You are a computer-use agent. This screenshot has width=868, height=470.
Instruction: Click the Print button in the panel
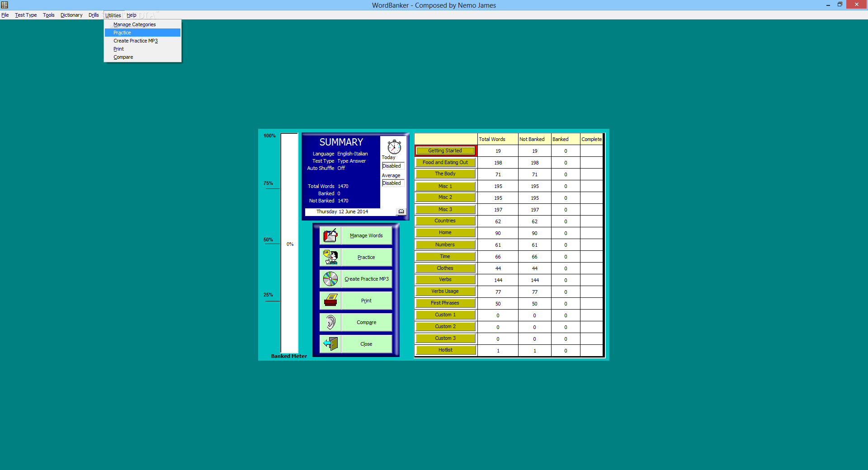(x=366, y=301)
